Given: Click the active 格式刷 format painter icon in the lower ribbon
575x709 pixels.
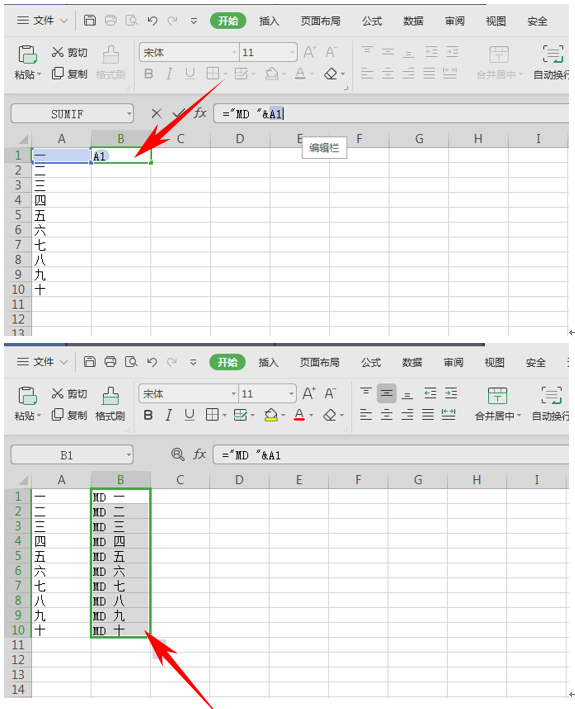Looking at the screenshot, I should [110, 403].
